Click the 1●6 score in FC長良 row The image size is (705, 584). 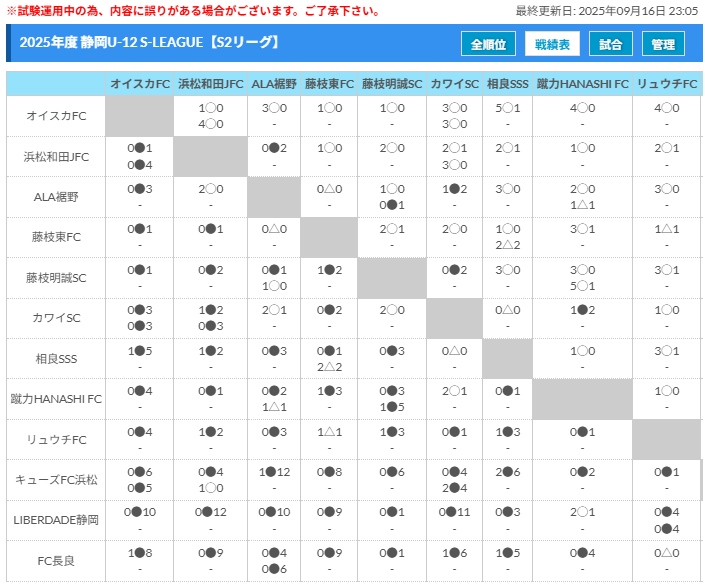tap(455, 553)
